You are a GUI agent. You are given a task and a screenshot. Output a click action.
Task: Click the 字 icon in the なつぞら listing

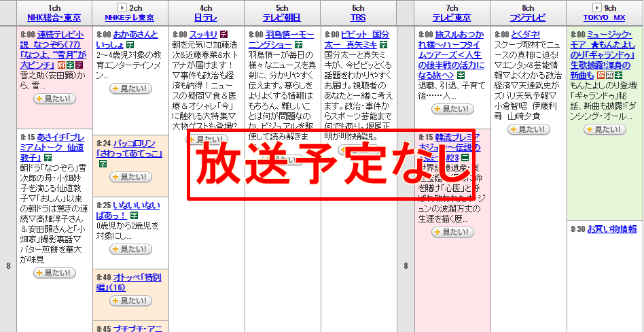(70, 65)
